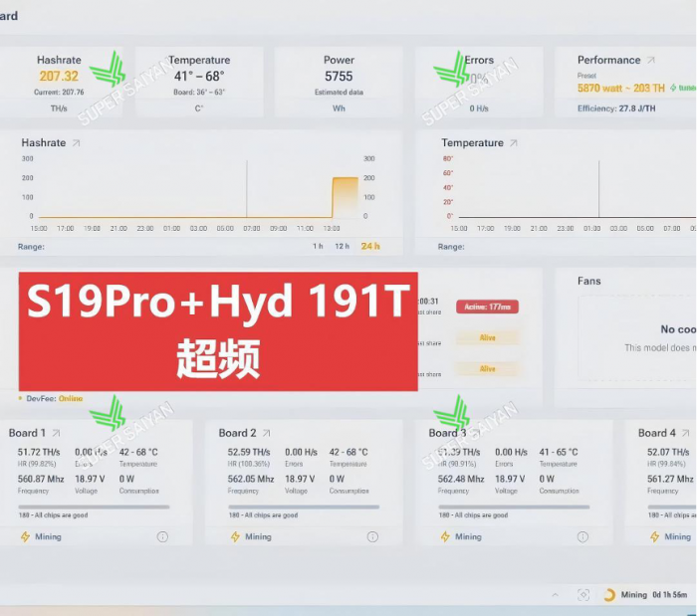
Task: Click the Board: 36° – 63° text
Action: pyautogui.click(x=199, y=93)
